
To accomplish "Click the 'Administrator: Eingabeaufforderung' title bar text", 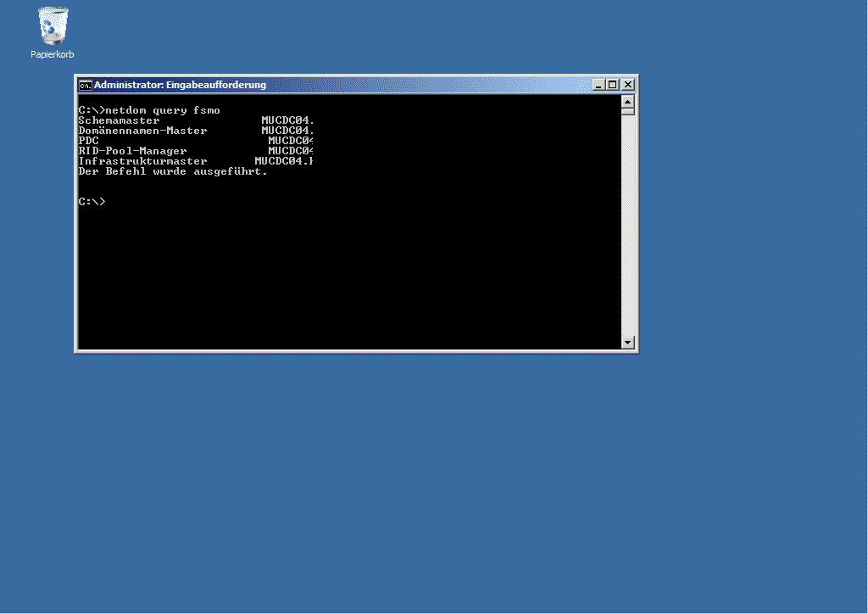I will click(x=181, y=85).
